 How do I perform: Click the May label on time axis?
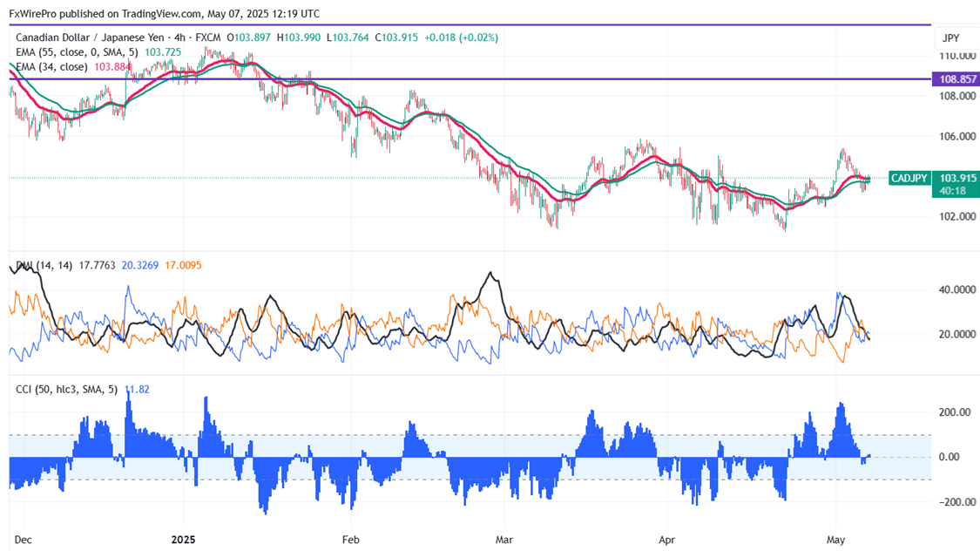pos(835,540)
